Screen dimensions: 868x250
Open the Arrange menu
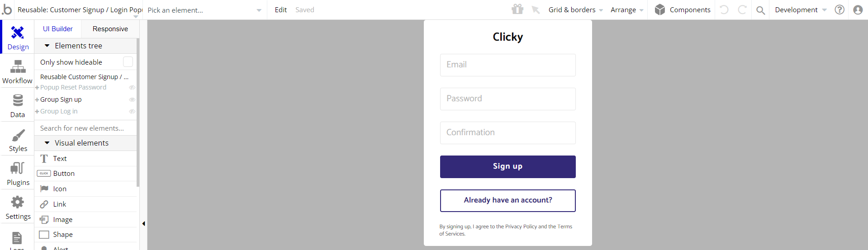[x=627, y=9]
